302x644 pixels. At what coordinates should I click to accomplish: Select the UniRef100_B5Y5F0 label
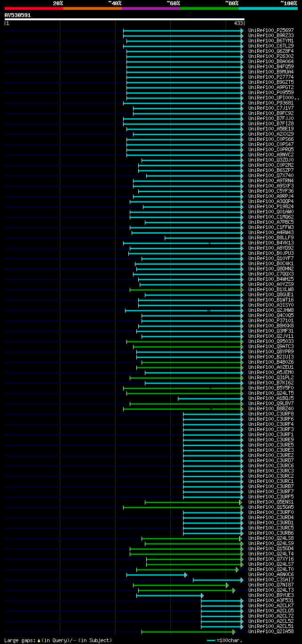tap(271, 388)
